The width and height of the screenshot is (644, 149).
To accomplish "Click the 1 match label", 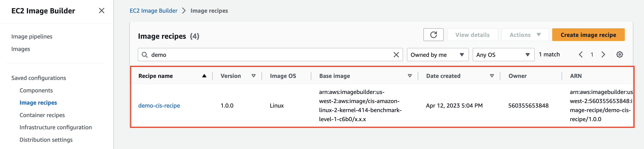I will pyautogui.click(x=549, y=55).
